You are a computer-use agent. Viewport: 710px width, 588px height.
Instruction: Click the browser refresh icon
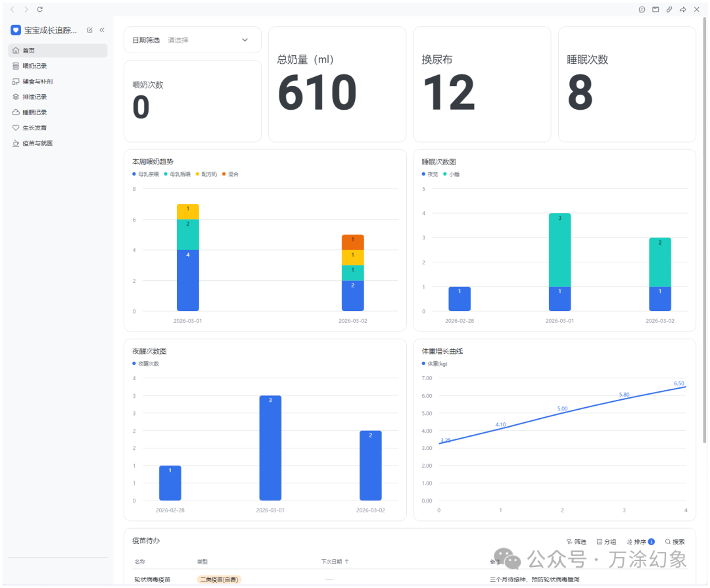tap(40, 9)
